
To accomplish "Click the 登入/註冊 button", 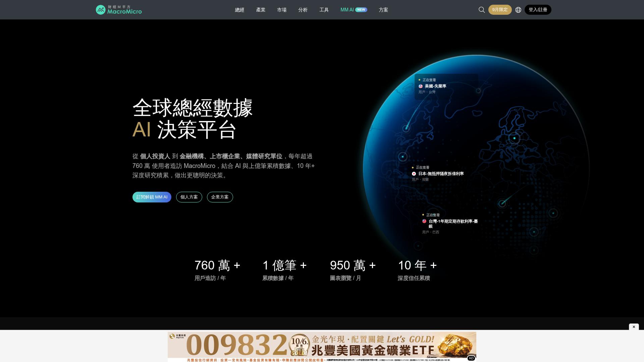I will coord(538,10).
